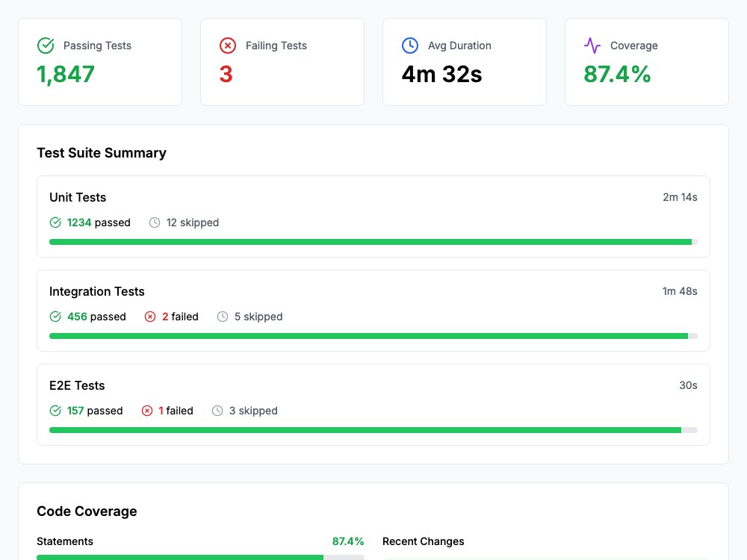Click the 12 skipped text
This screenshot has height=560, width=747.
coord(193,223)
